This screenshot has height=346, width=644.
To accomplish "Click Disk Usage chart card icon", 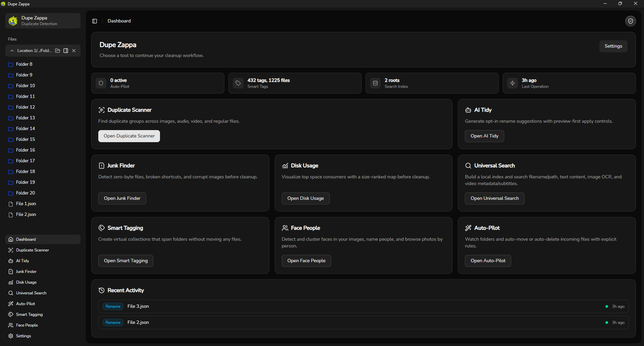I will click(285, 166).
